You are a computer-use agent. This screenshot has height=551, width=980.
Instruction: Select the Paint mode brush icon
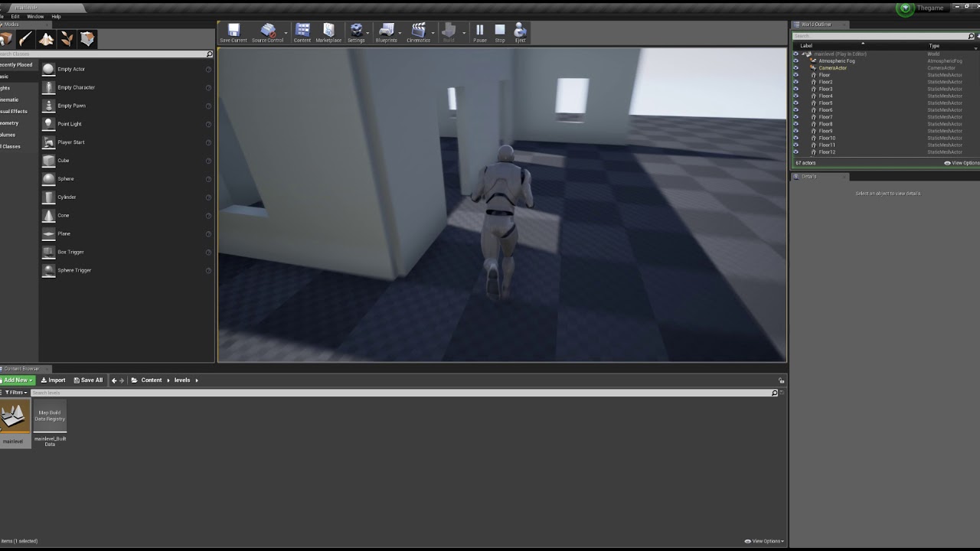(26, 39)
